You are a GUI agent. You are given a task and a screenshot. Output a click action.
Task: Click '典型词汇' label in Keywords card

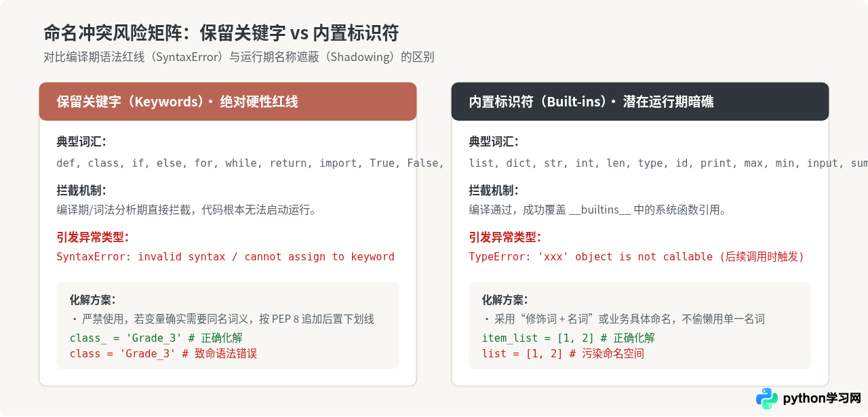click(x=81, y=142)
